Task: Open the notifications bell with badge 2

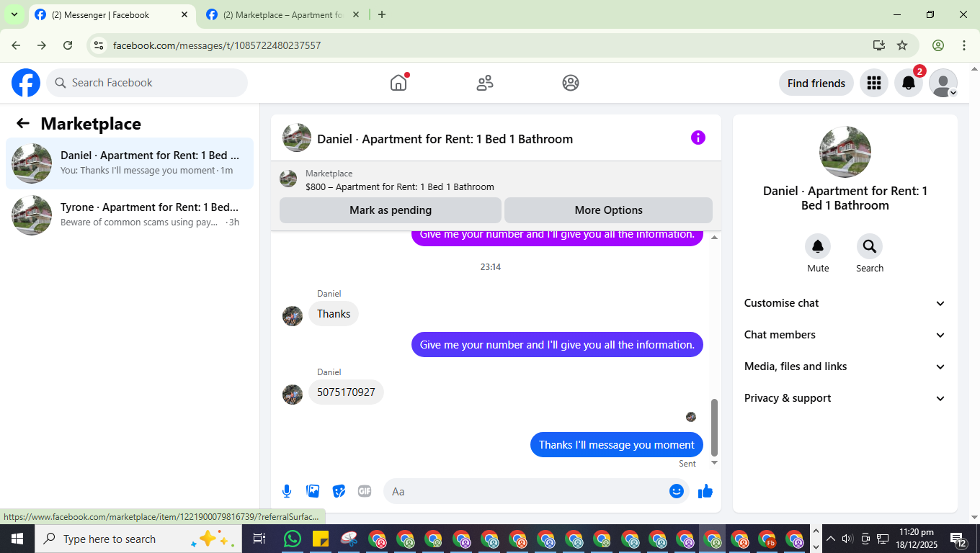Action: (x=909, y=83)
